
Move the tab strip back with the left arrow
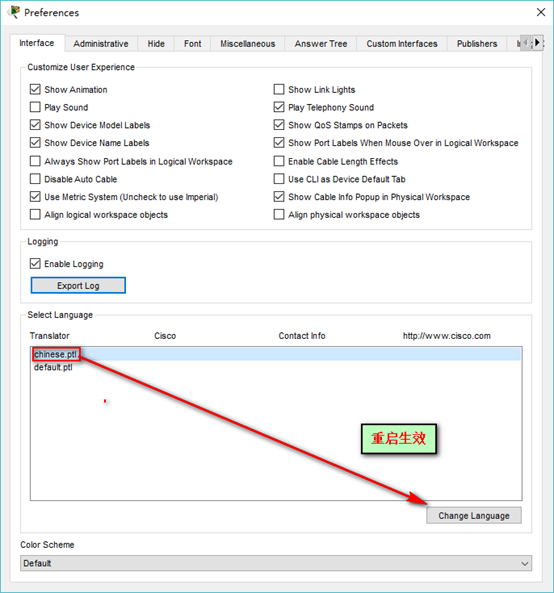(526, 43)
